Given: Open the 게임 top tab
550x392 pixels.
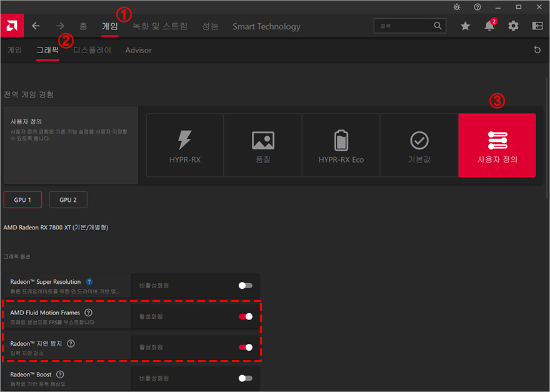Looking at the screenshot, I should coord(110,26).
